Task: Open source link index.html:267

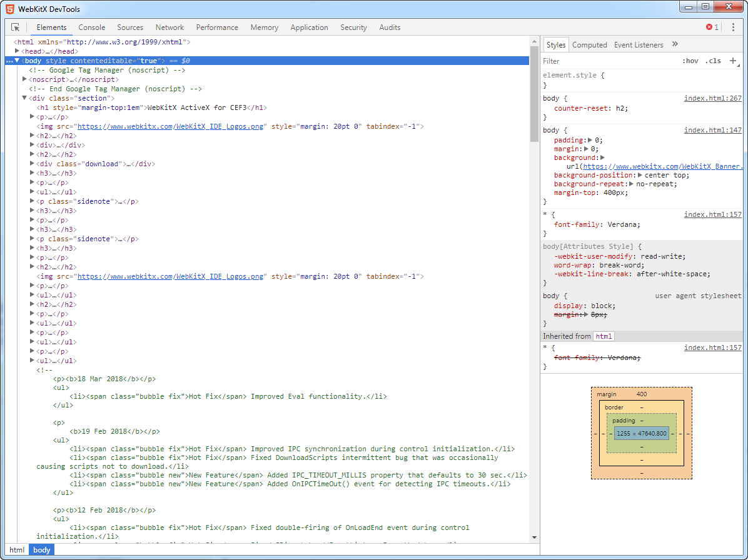Action: (x=713, y=98)
